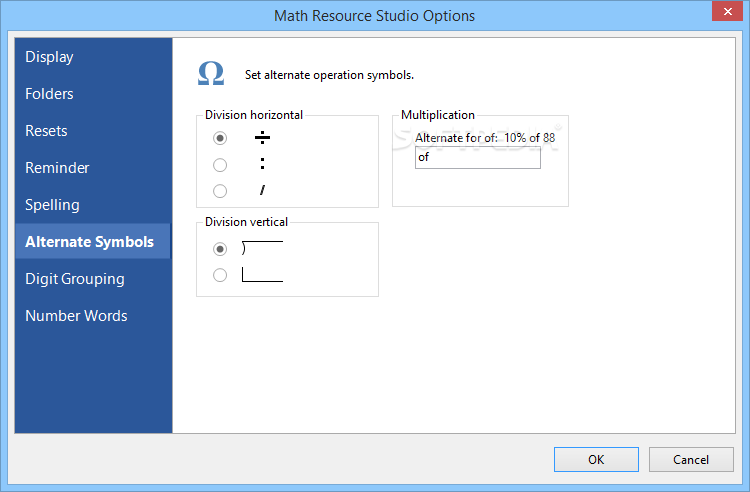The width and height of the screenshot is (750, 492).
Task: Switch to the Number Words section
Action: 93,316
